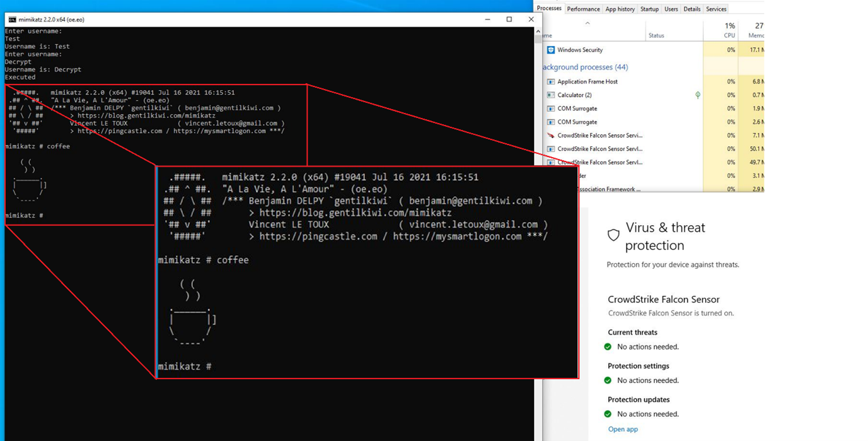Image resolution: width=868 pixels, height=441 pixels.
Task: Minimize the mimikatz console window
Action: click(488, 20)
